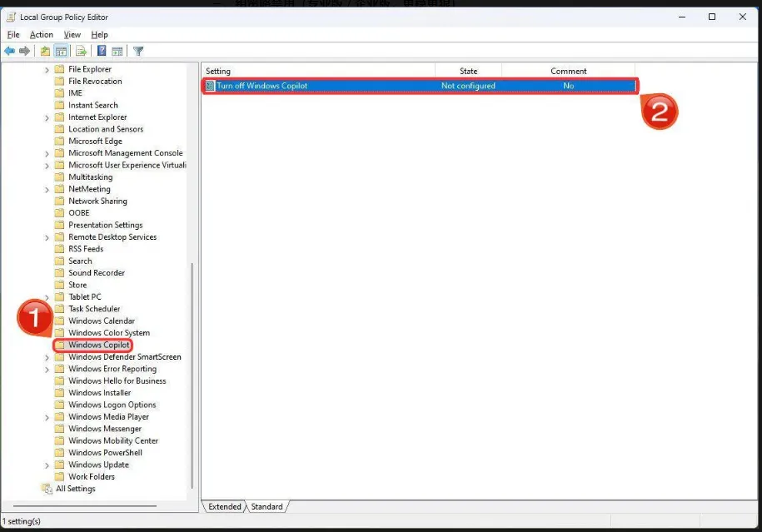Click the Search folder icon in tree
Screen dimensions: 762x532
[x=59, y=261]
